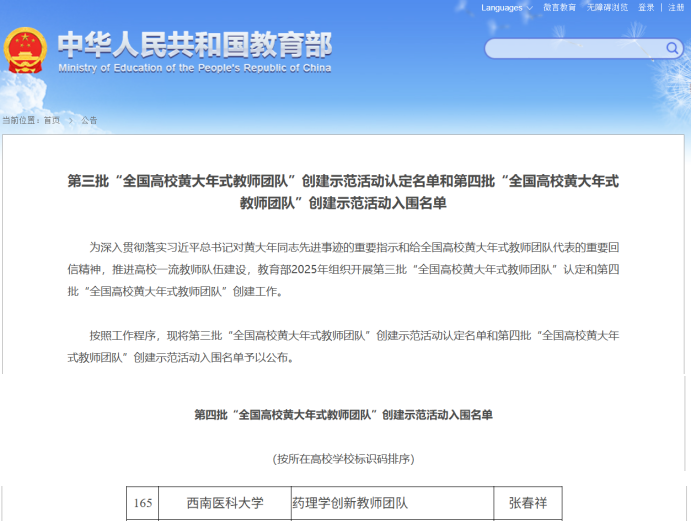Screen dimensions: 692x522
Task: Select the 张春祥 table cell
Action: 528,503
